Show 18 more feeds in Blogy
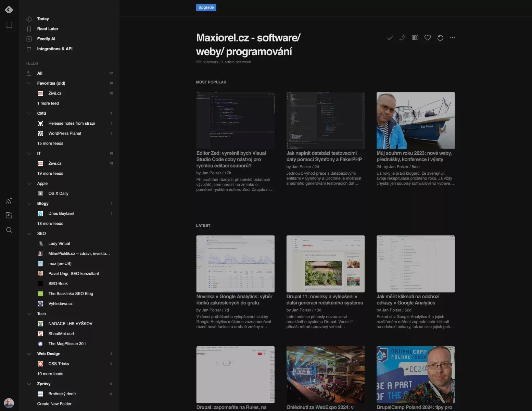The width and height of the screenshot is (532, 411). (50, 224)
